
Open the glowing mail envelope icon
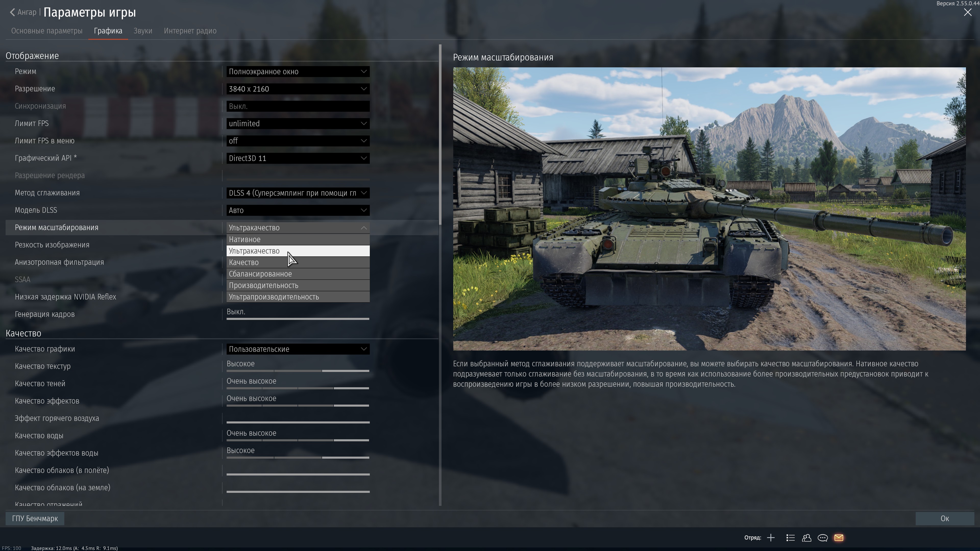tap(839, 538)
